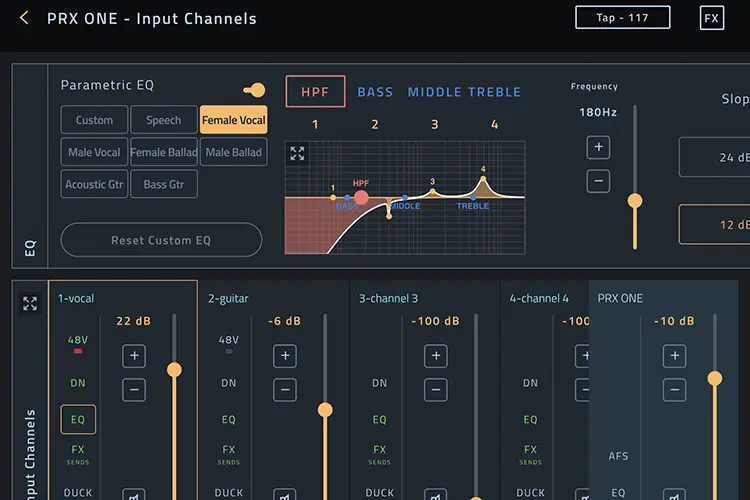Lower PRX ONE master level with minus
Image resolution: width=750 pixels, height=500 pixels.
675,390
